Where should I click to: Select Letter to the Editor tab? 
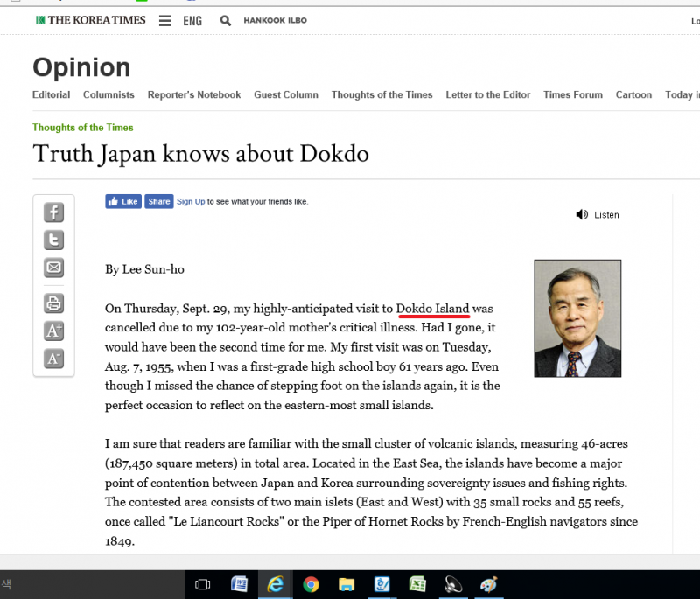coord(487,94)
